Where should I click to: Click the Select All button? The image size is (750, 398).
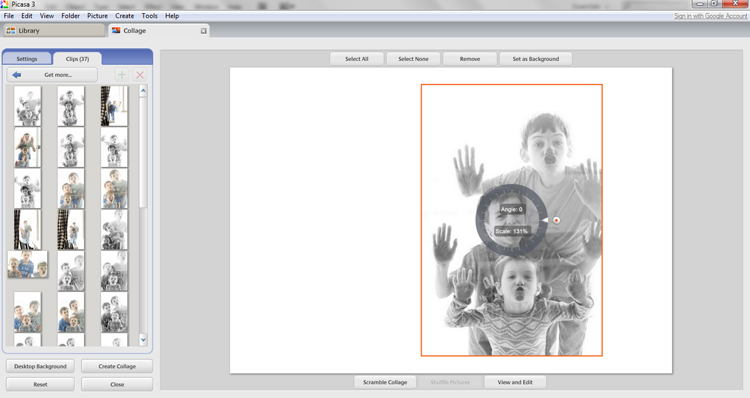click(x=357, y=59)
